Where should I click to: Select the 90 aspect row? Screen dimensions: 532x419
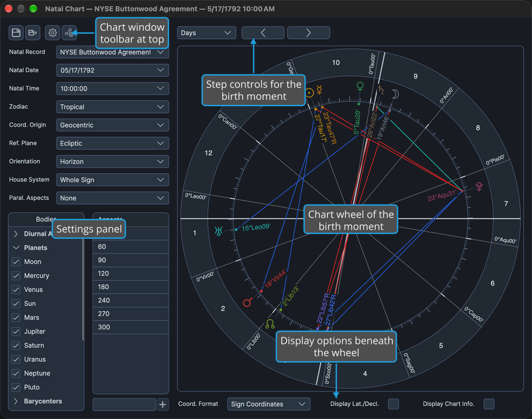tap(131, 260)
